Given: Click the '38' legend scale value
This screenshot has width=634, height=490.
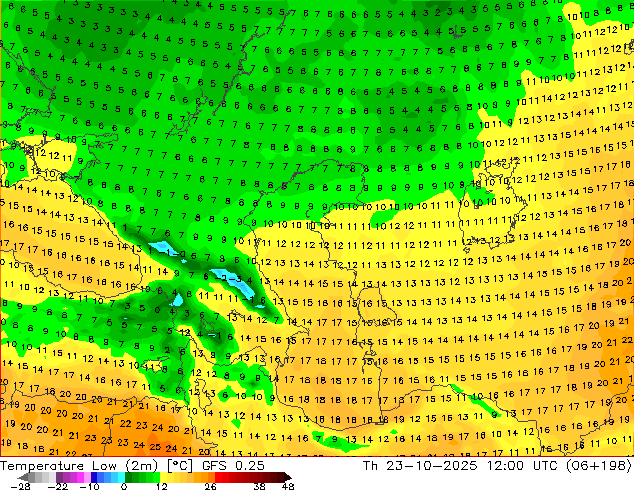Looking at the screenshot, I should 260,486.
